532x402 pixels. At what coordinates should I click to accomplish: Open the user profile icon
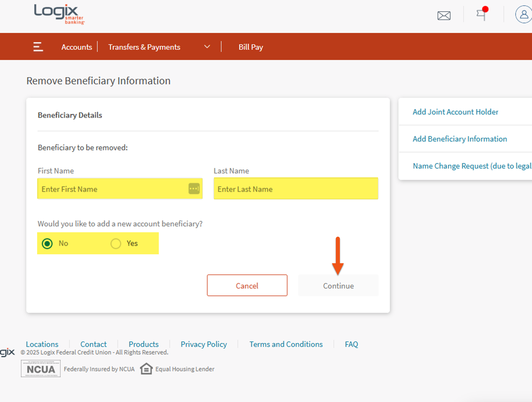pyautogui.click(x=524, y=15)
